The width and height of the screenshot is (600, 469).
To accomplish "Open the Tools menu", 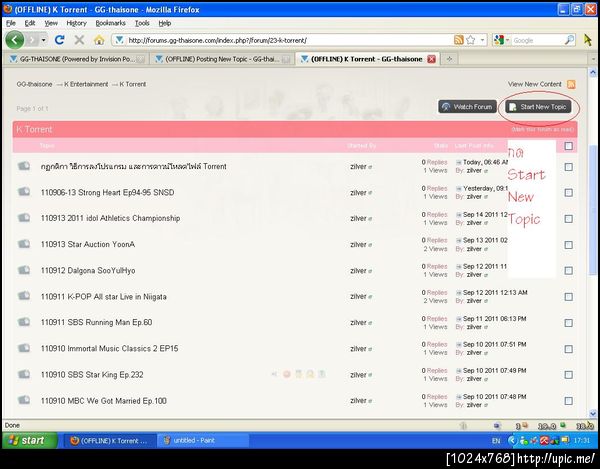I will pos(142,23).
